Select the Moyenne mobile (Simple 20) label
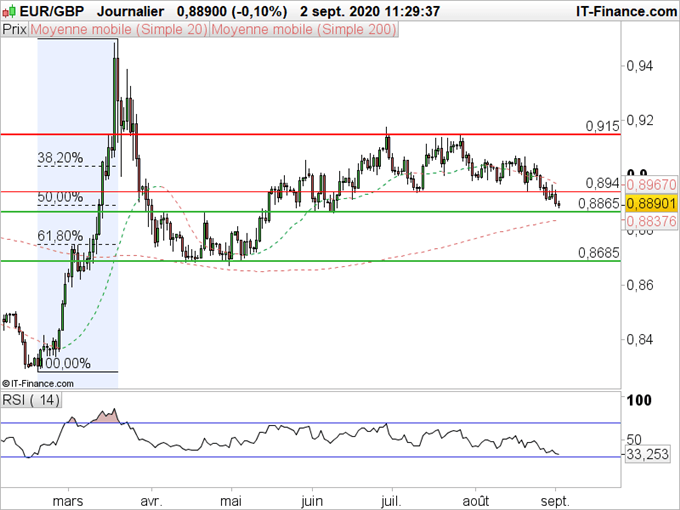The image size is (680, 510). [x=119, y=29]
